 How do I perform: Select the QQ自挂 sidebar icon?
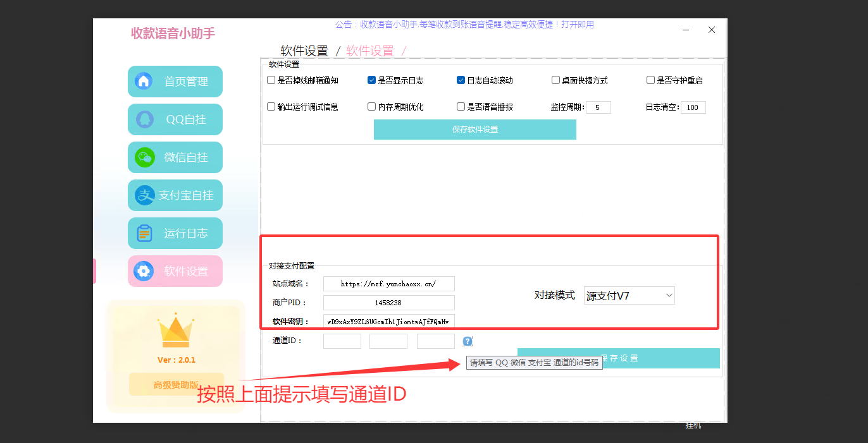pos(144,119)
